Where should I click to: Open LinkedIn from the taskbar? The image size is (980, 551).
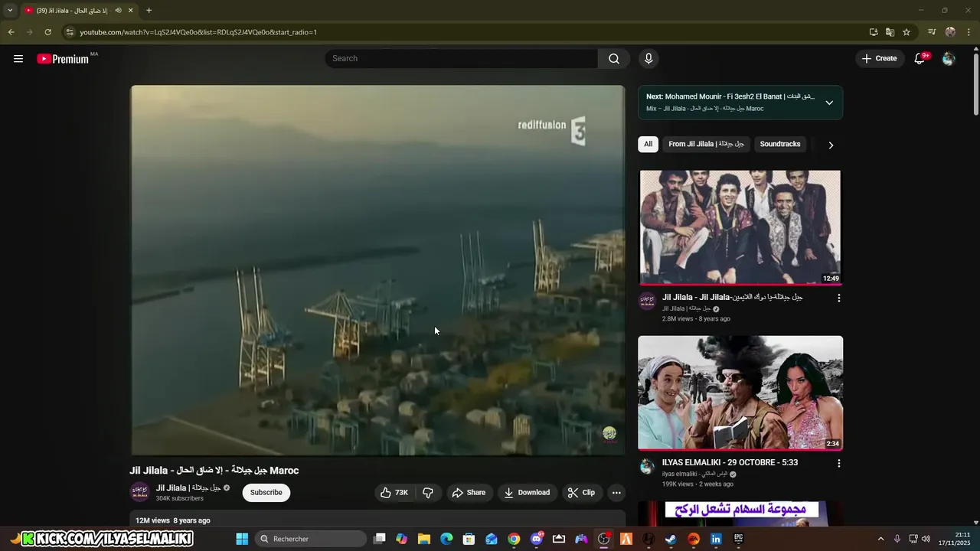(716, 539)
